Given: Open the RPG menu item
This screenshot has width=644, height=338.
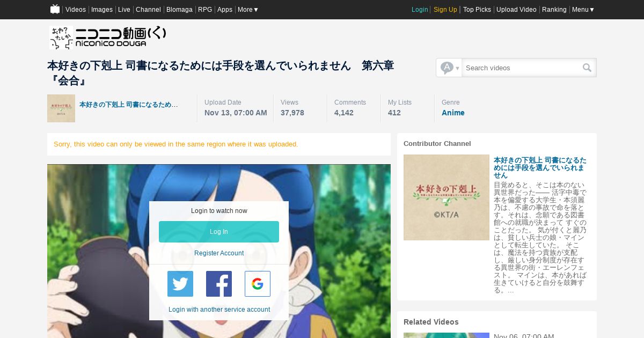Looking at the screenshot, I should coord(205,10).
